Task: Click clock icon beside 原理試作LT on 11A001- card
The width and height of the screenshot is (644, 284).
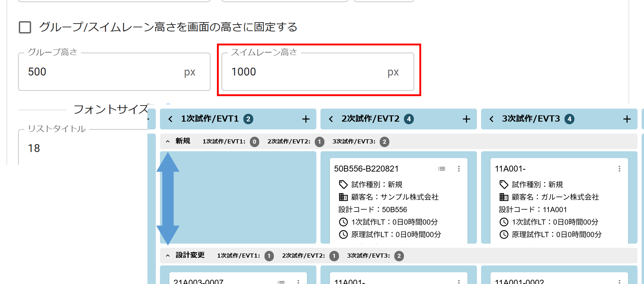Action: coord(504,234)
